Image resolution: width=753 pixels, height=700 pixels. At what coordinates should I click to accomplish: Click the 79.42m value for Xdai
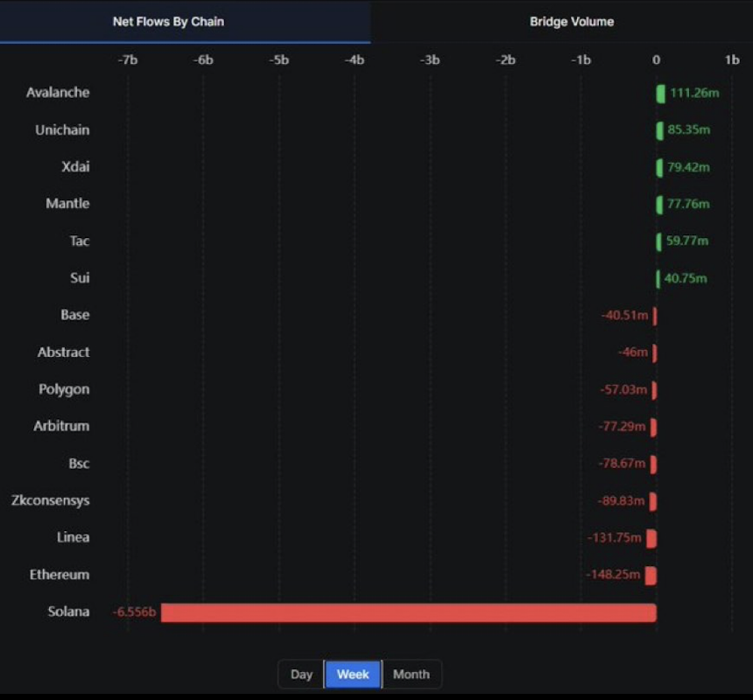[688, 167]
